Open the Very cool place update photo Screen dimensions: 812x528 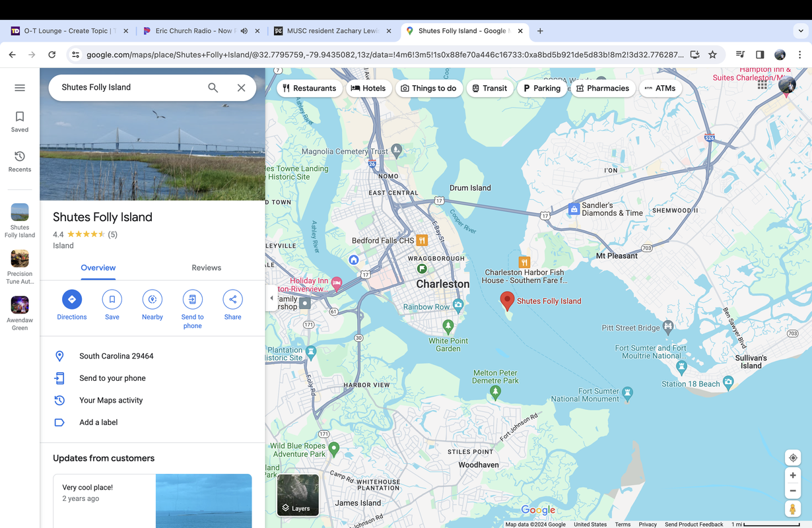(x=203, y=501)
